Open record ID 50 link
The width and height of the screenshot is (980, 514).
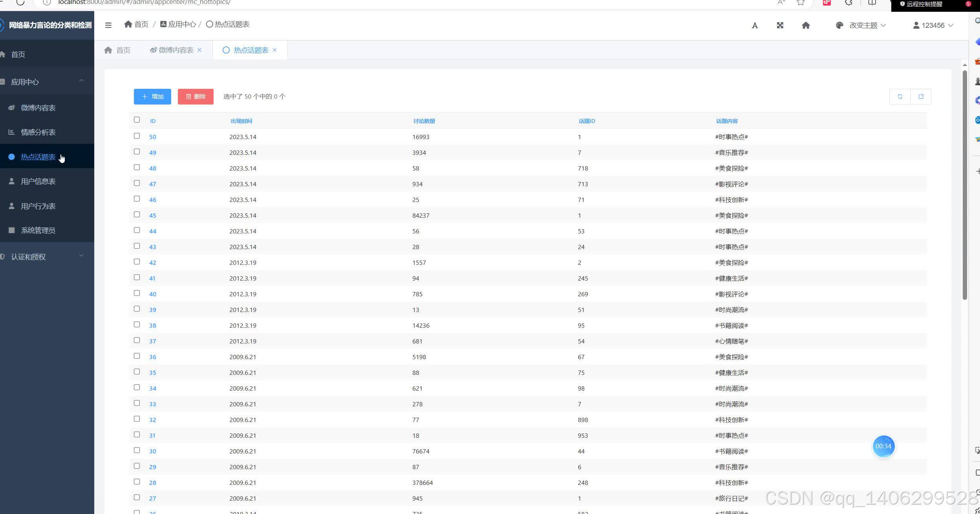pyautogui.click(x=153, y=137)
